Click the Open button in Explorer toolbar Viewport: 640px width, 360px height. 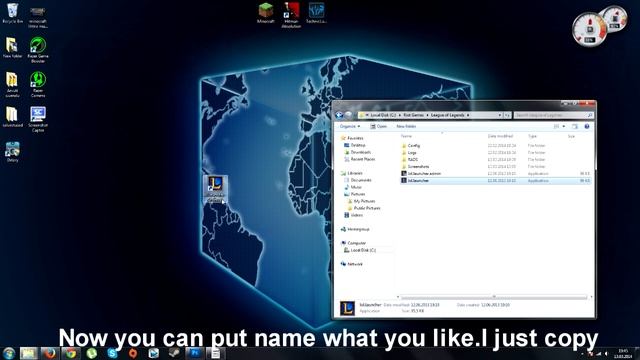378,127
